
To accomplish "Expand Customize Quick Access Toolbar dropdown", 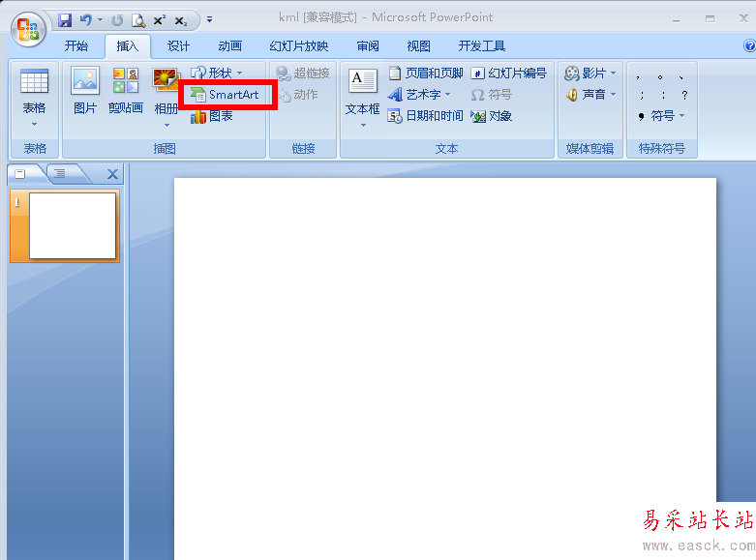I will coord(209,19).
